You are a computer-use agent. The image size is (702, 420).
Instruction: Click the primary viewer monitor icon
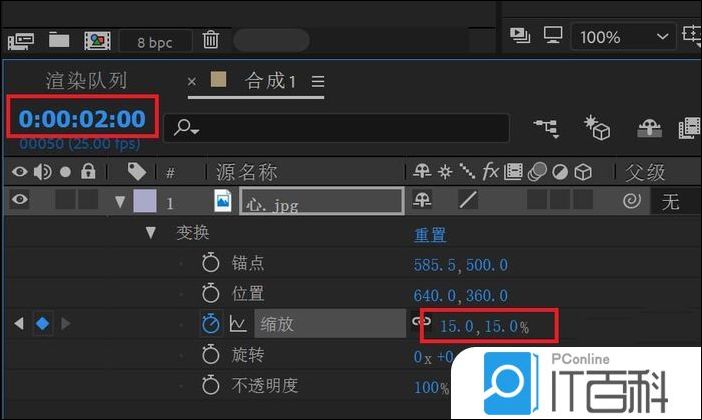point(553,34)
